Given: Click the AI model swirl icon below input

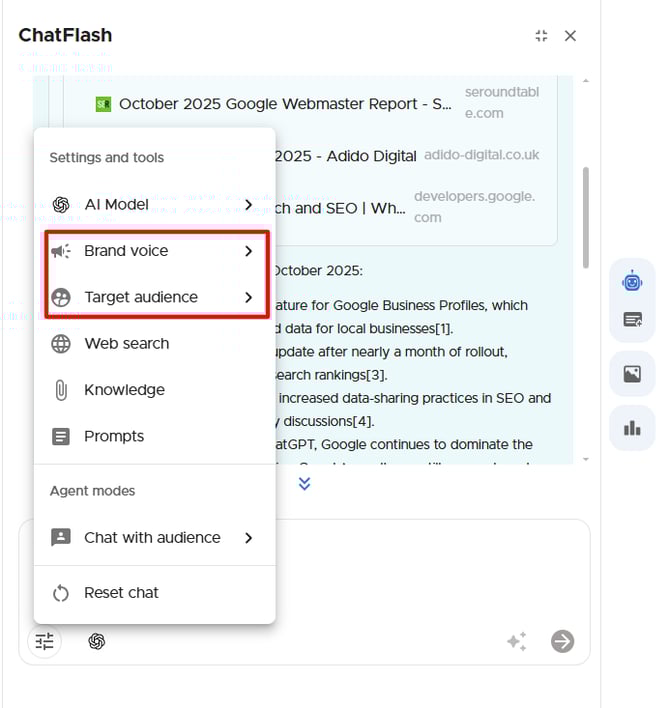Looking at the screenshot, I should [97, 641].
